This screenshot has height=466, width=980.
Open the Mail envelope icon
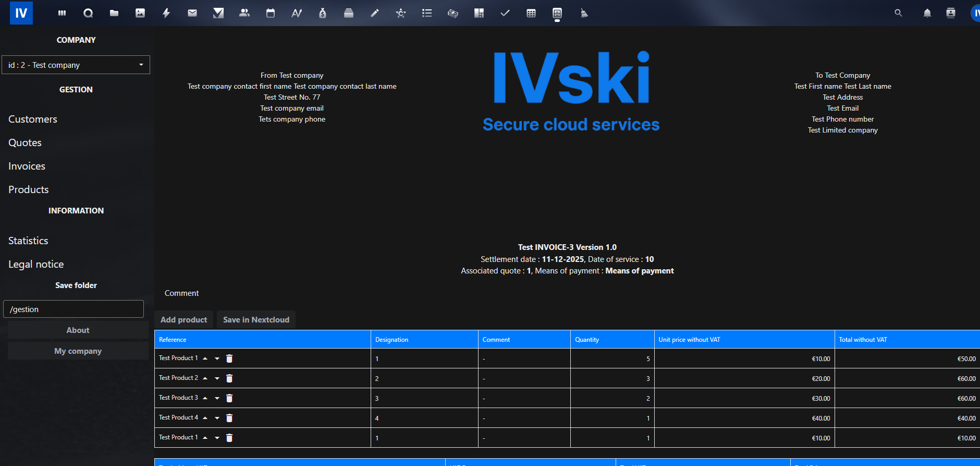click(x=192, y=13)
